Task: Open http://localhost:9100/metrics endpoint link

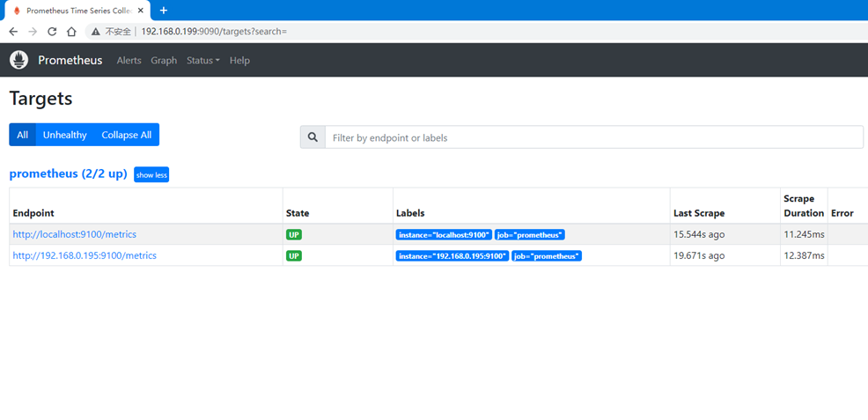Action: tap(75, 234)
